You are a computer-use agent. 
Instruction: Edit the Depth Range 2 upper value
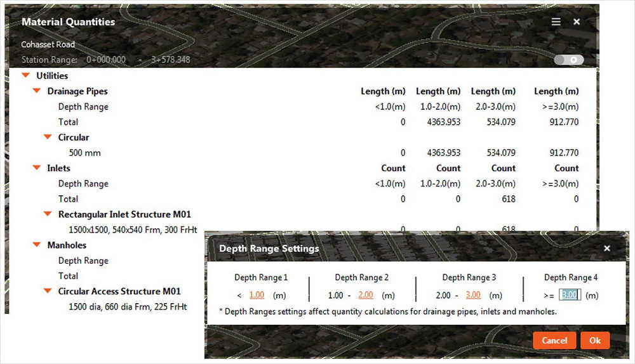click(x=366, y=295)
